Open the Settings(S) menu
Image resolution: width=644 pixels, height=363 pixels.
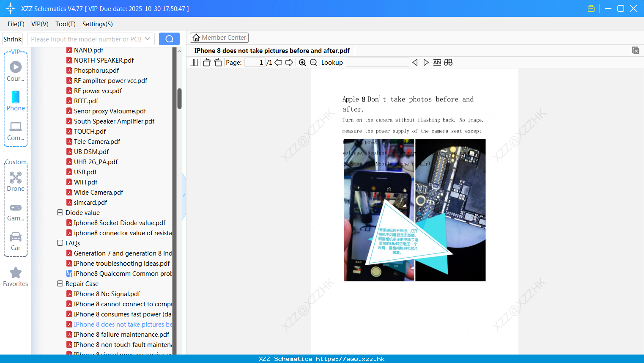point(98,24)
